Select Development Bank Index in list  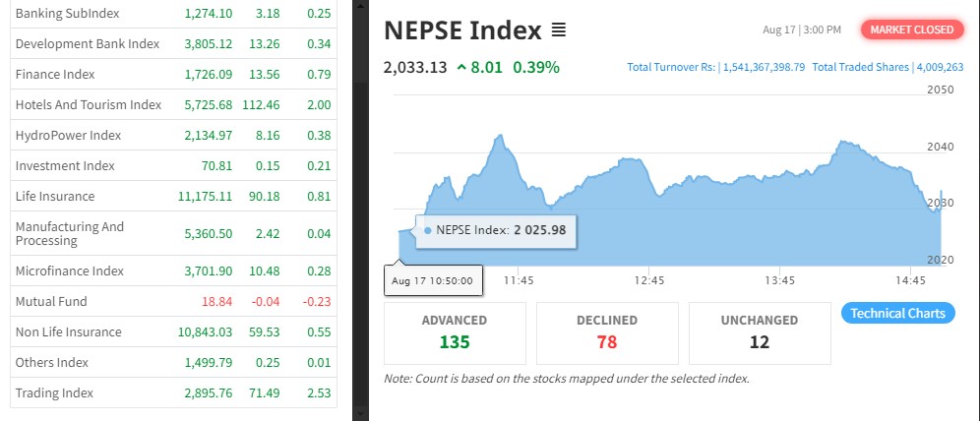[x=87, y=43]
